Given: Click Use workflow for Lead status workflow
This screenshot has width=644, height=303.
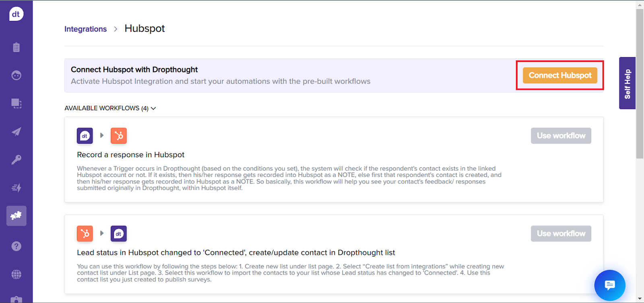Looking at the screenshot, I should point(561,233).
